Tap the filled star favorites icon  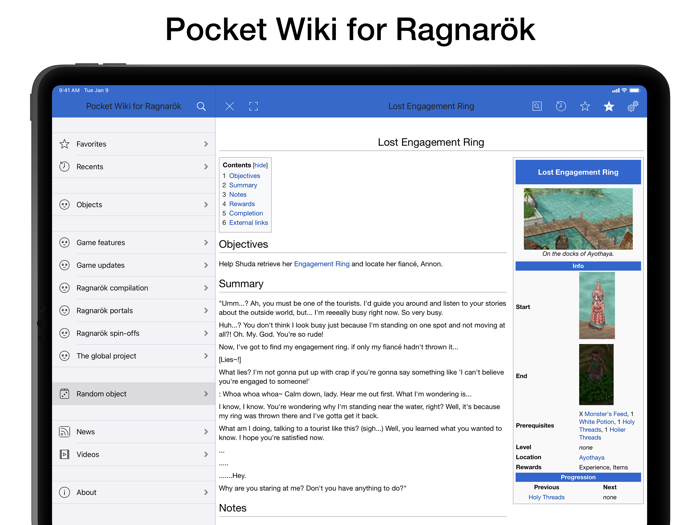(x=609, y=106)
